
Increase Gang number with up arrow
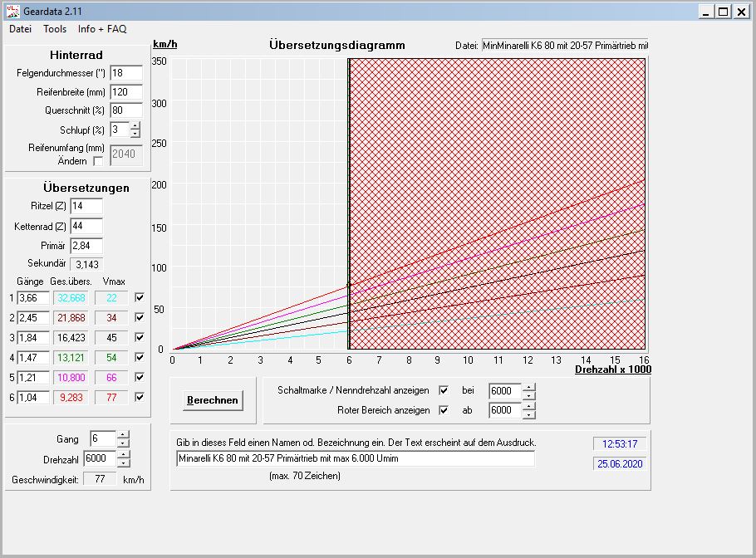(x=123, y=434)
